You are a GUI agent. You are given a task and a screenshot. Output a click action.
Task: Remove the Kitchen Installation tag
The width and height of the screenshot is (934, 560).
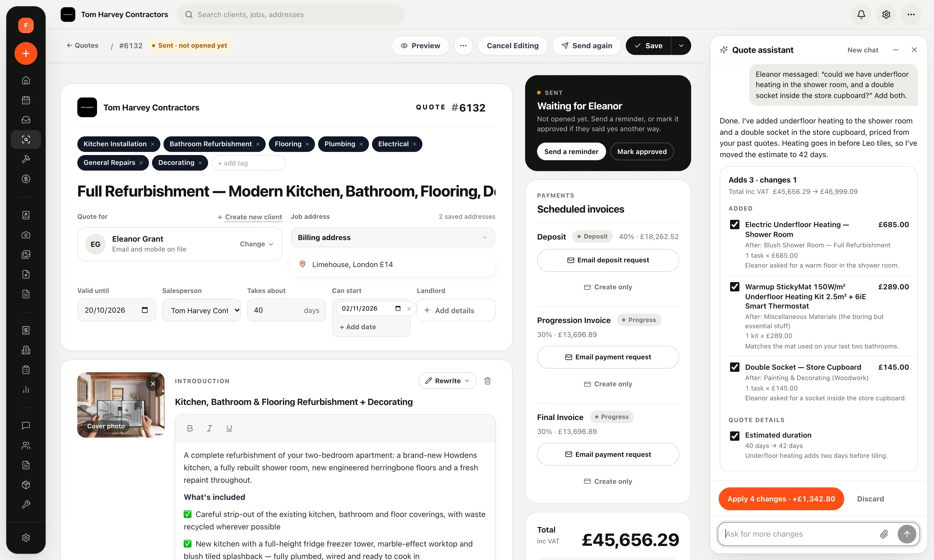pos(153,144)
